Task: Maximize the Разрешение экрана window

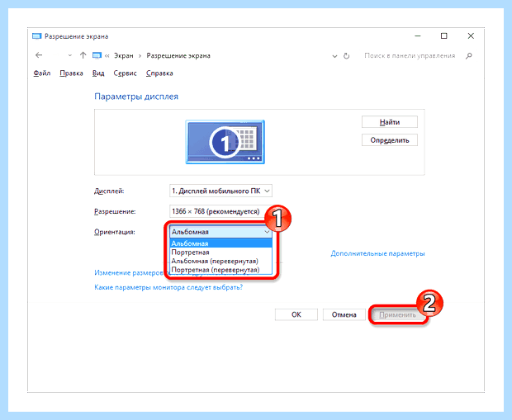Action: click(x=443, y=36)
